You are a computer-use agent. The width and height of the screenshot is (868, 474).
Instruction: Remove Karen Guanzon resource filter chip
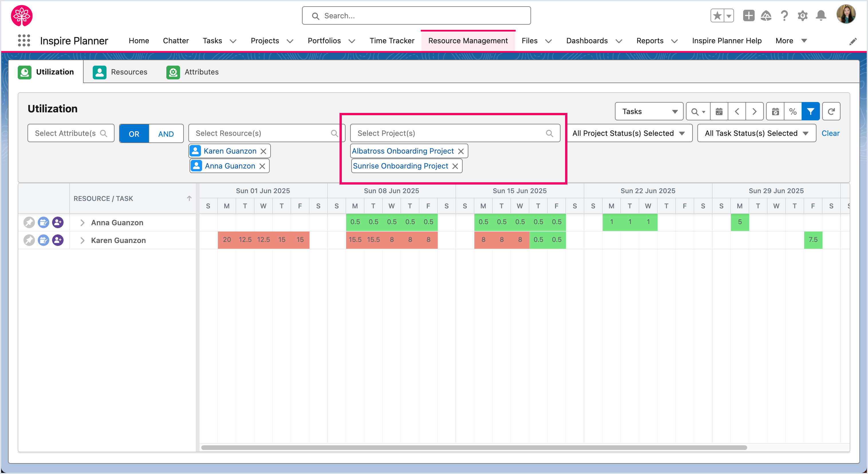click(263, 151)
